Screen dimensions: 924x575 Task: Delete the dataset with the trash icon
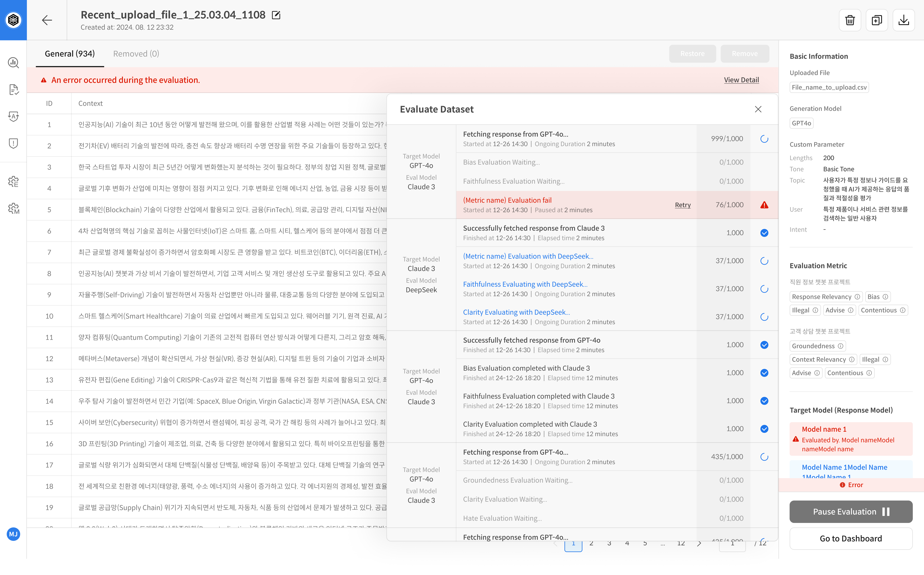(850, 20)
